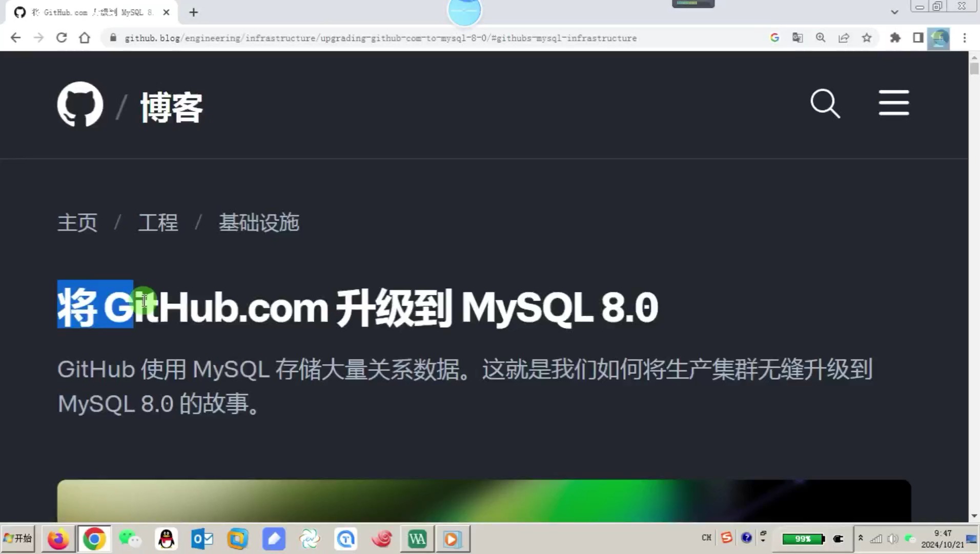Go to the 主页 breadcrumb link
The width and height of the screenshot is (980, 554).
point(77,223)
